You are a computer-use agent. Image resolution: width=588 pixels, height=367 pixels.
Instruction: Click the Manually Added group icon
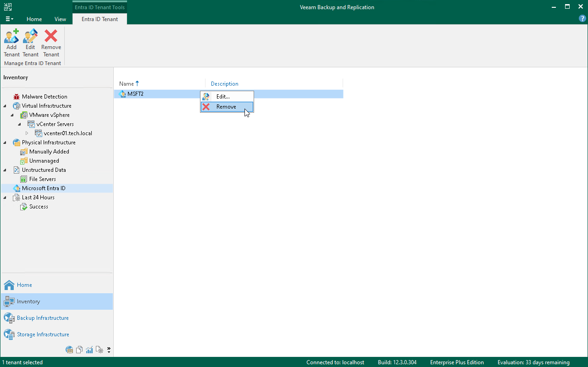click(24, 152)
